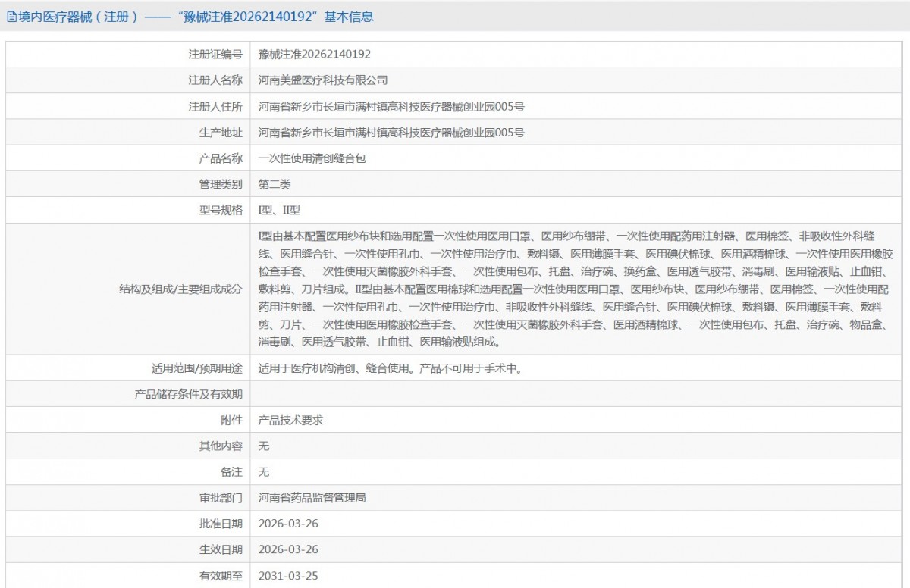910x588 pixels.
Task: Click 无 in the 备注 row
Action: coord(264,472)
